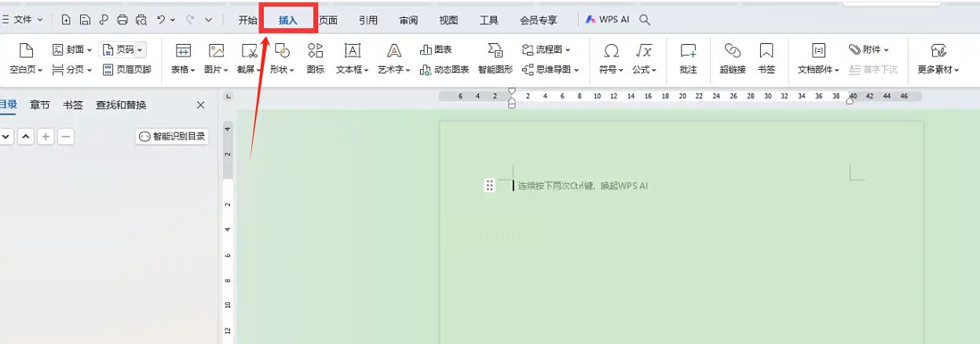The image size is (980, 344).
Task: Click the down-arrow outline level button
Action: 6,137
